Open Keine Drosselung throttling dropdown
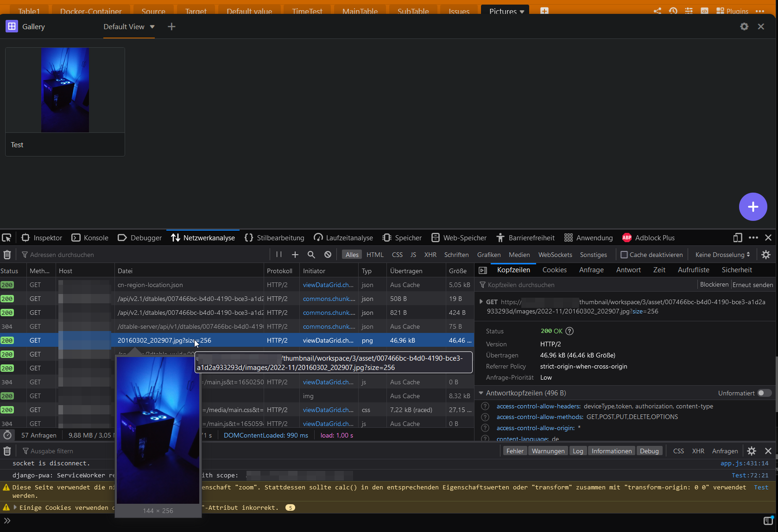 tap(722, 255)
